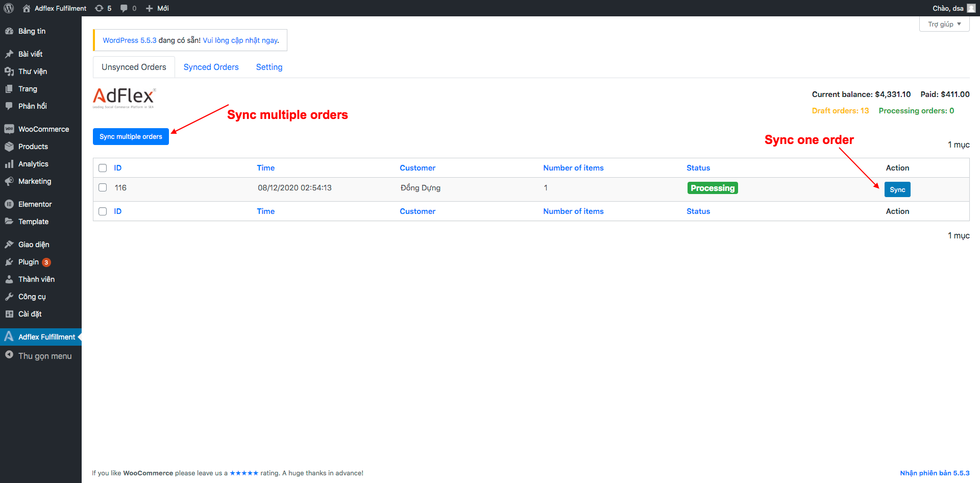The height and width of the screenshot is (483, 980).
Task: Click the Plugin update count badge 3
Action: point(46,262)
